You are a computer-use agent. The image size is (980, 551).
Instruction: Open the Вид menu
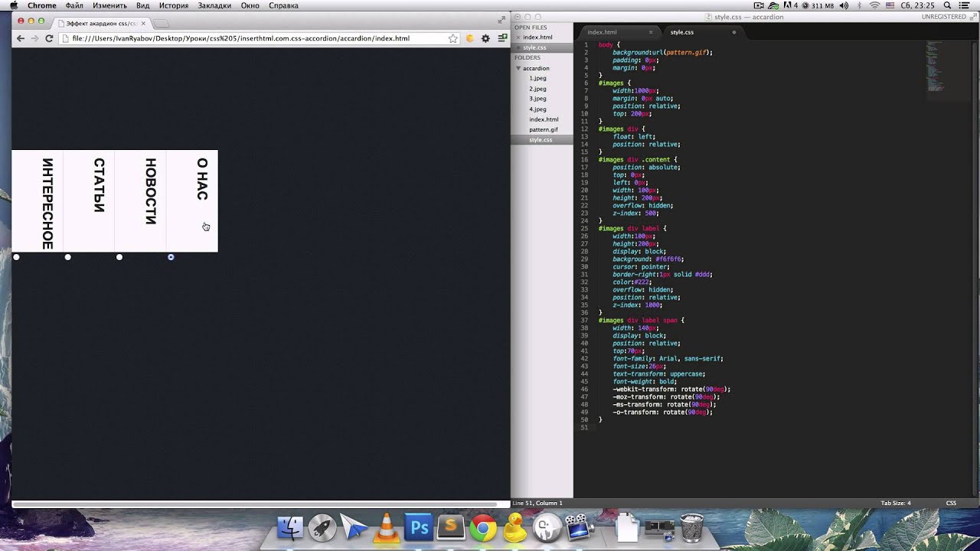(142, 5)
